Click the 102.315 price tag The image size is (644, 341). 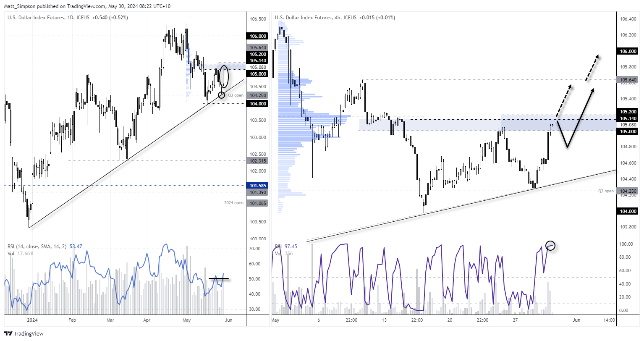[x=258, y=161]
